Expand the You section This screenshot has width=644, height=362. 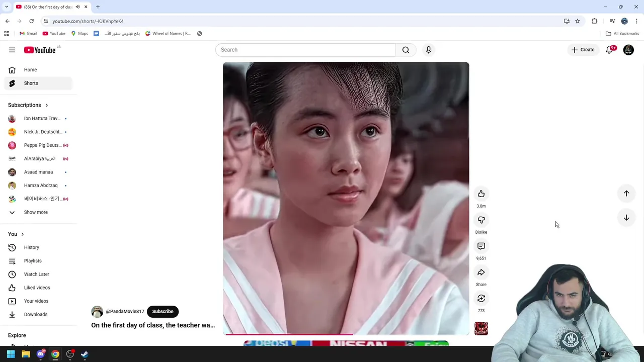pyautogui.click(x=16, y=234)
